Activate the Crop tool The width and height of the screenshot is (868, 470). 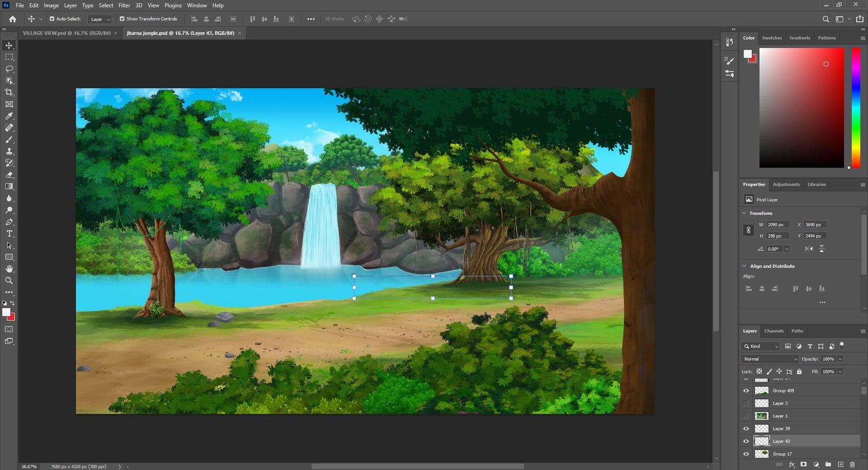tap(9, 92)
